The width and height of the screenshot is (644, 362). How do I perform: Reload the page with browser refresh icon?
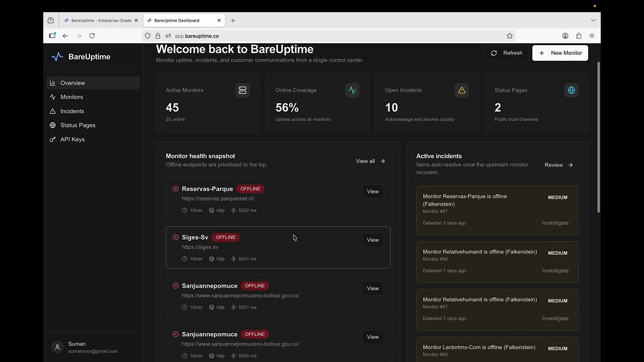pyautogui.click(x=92, y=36)
